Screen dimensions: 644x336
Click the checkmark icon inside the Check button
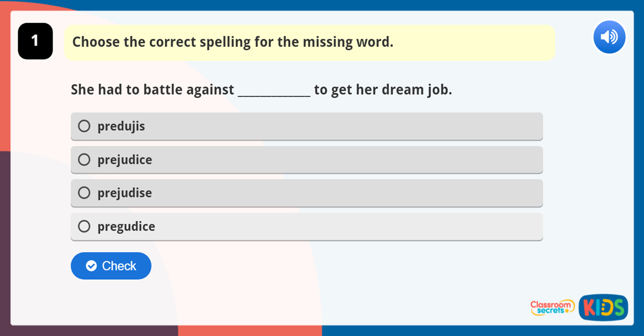coord(91,266)
